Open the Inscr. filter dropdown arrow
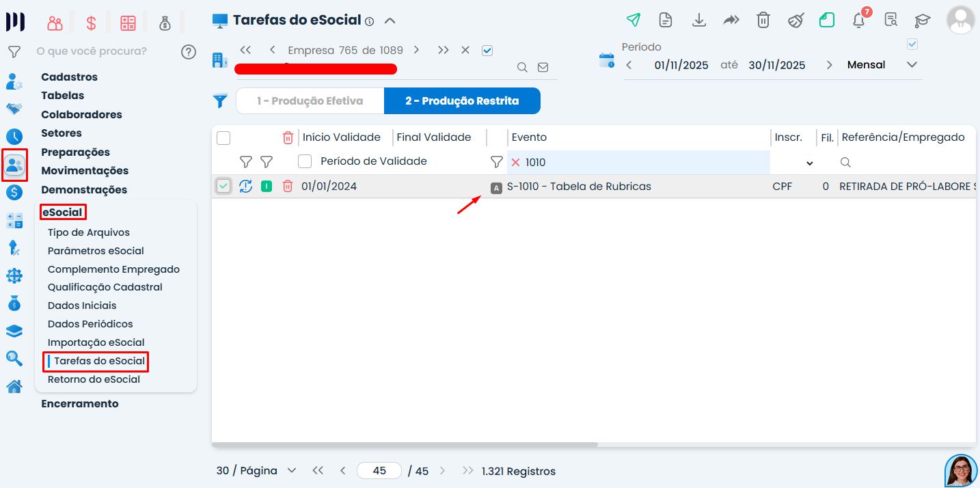The height and width of the screenshot is (488, 980). pos(810,163)
